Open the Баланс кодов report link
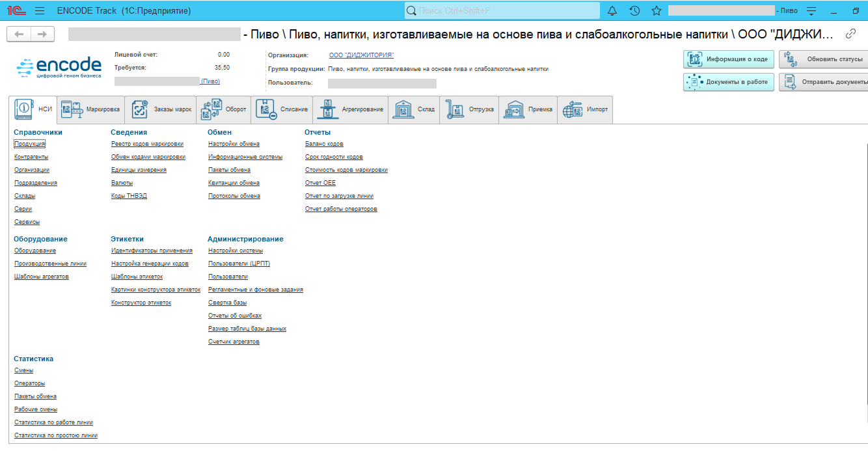 [x=324, y=144]
